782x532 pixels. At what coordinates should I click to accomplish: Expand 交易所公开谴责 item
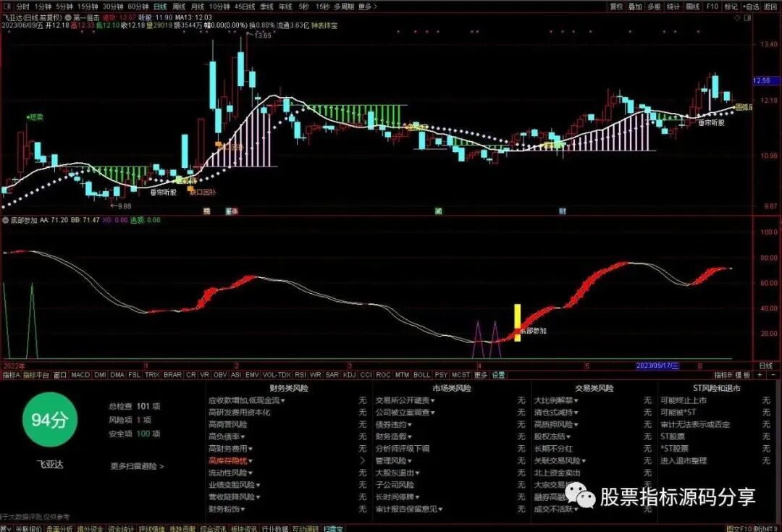(x=405, y=400)
